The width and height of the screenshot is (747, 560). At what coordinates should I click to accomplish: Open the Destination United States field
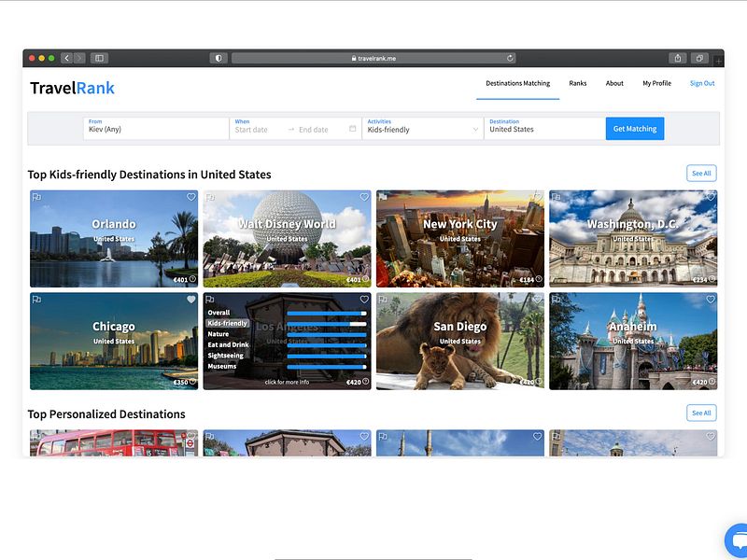click(x=544, y=129)
